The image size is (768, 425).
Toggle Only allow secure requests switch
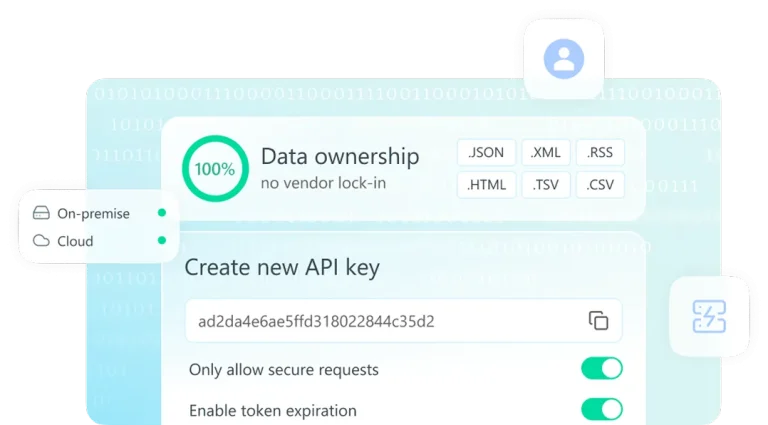[601, 369]
